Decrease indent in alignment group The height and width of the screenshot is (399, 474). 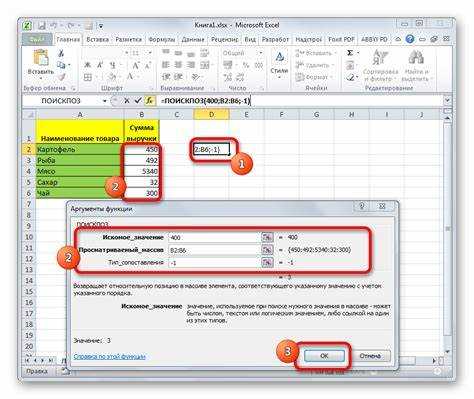(166, 77)
